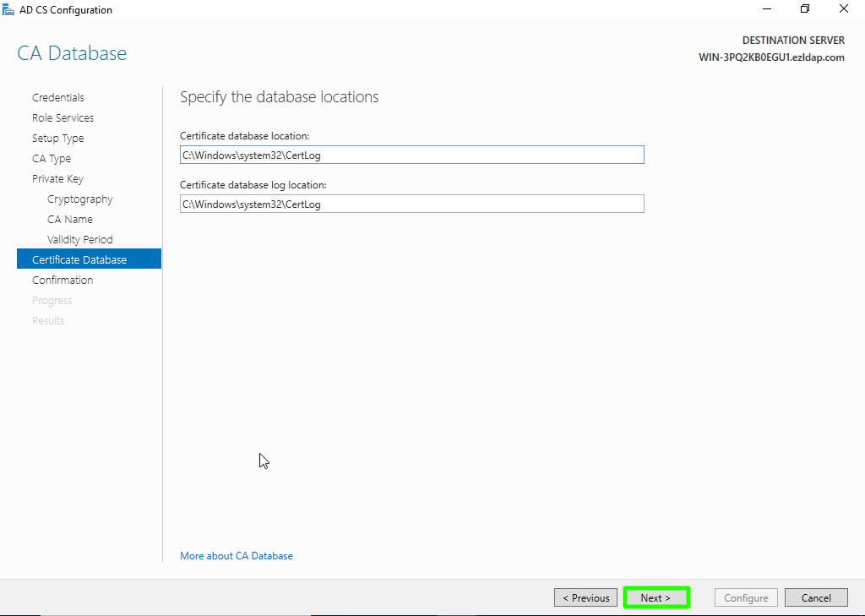Open the Role Services step
This screenshot has width=865, height=616.
click(x=63, y=118)
